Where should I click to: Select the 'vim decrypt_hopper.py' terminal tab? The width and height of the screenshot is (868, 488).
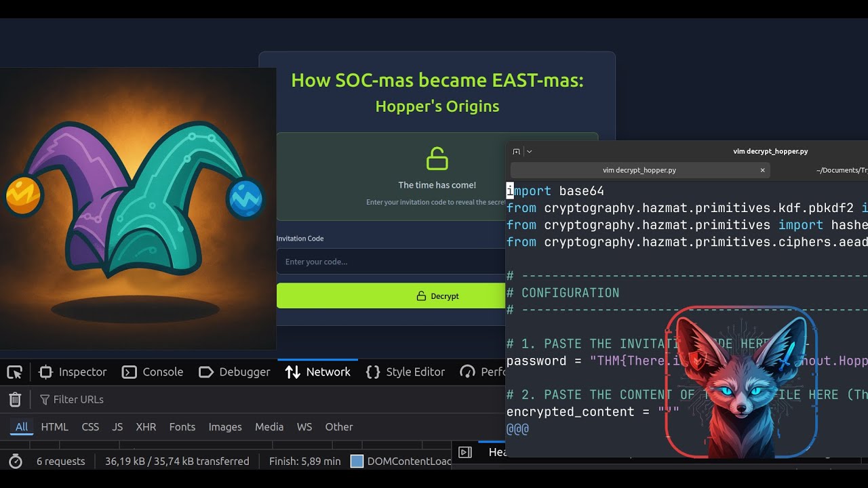tap(639, 170)
